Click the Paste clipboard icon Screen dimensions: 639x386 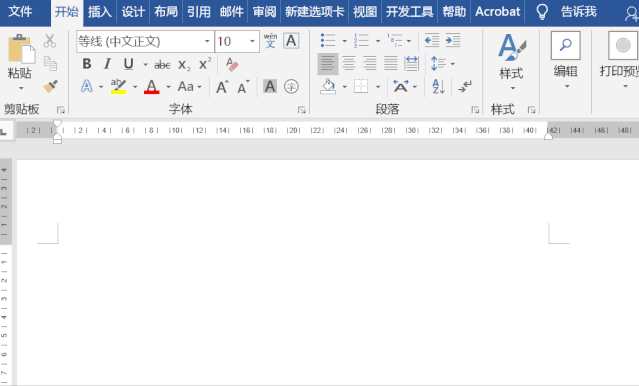point(21,49)
